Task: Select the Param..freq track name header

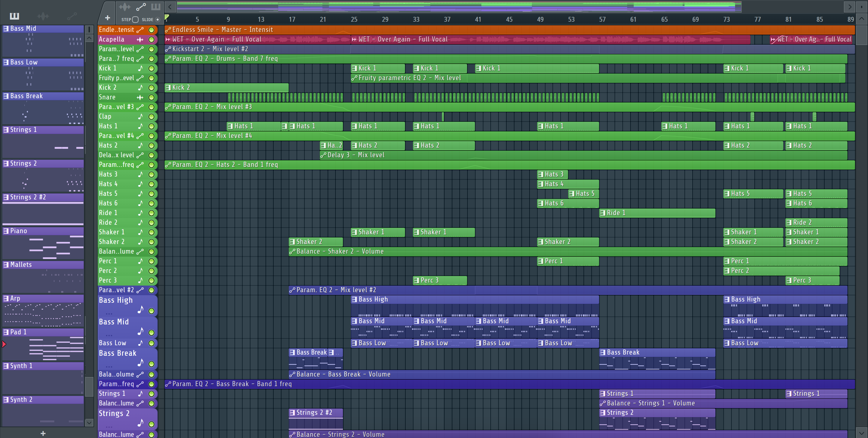Action: click(x=117, y=384)
